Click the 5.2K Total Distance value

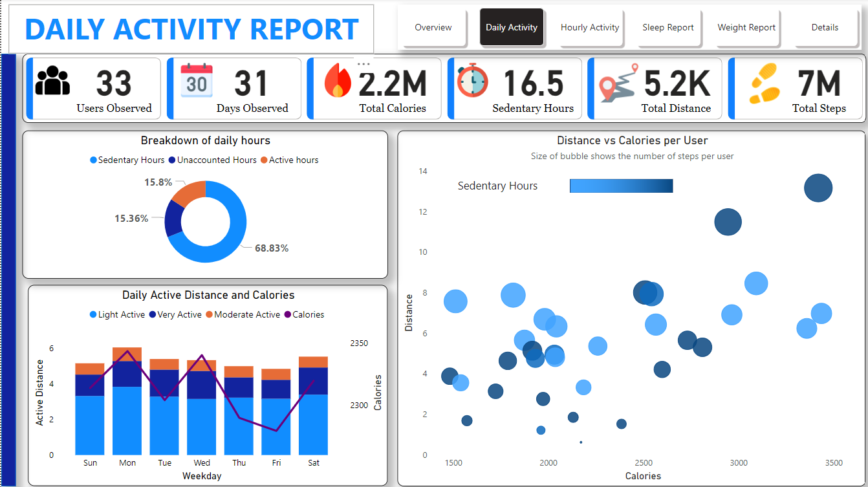677,83
